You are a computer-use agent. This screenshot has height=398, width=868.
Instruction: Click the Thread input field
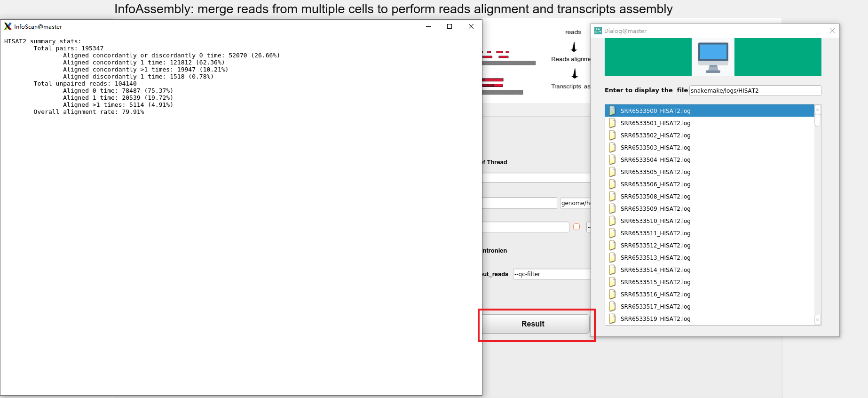[x=536, y=178]
